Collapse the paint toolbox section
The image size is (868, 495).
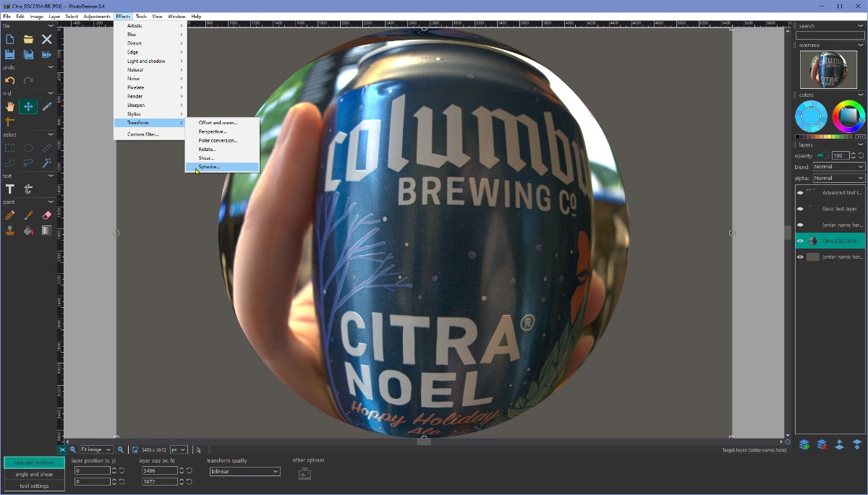point(51,202)
